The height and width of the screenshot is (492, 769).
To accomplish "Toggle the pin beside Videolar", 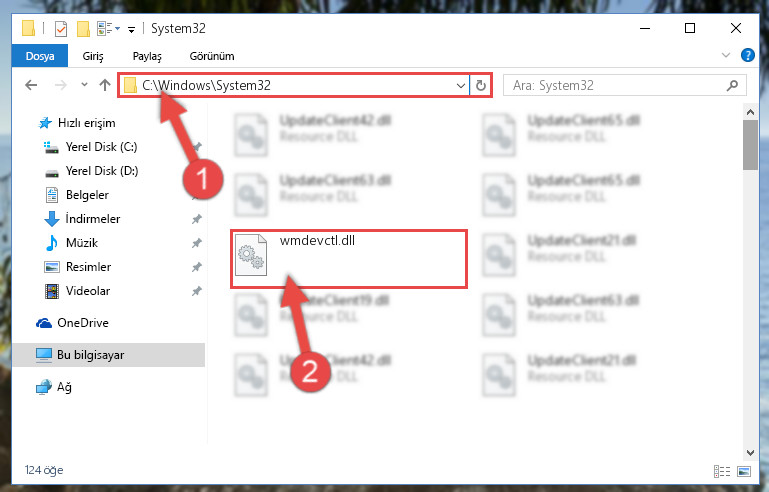I will (197, 291).
